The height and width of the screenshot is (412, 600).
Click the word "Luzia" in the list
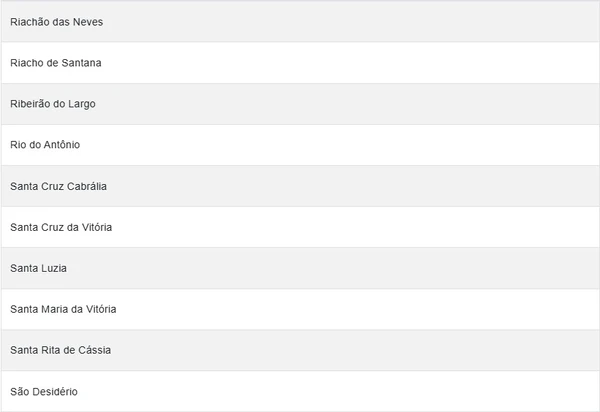click(53, 268)
